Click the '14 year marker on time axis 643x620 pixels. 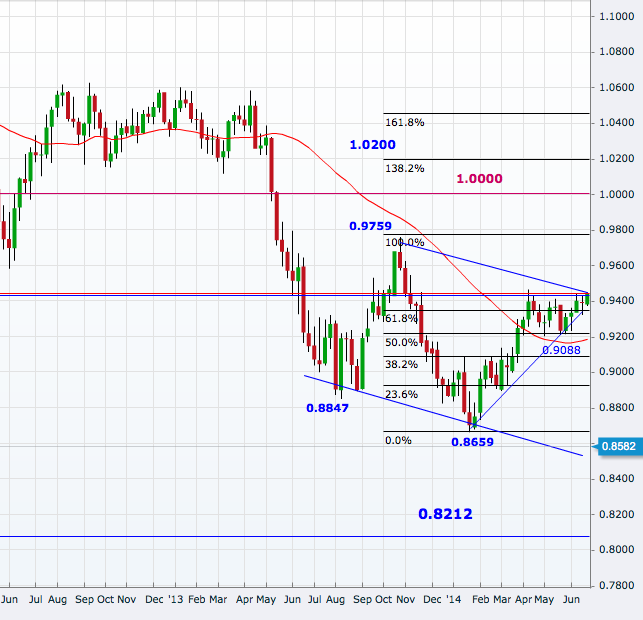tap(454, 599)
